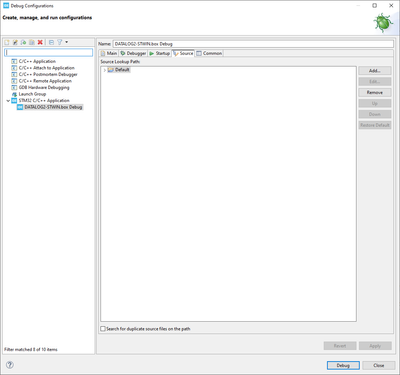
Task: Select the Launch Group entry
Action: pos(32,94)
